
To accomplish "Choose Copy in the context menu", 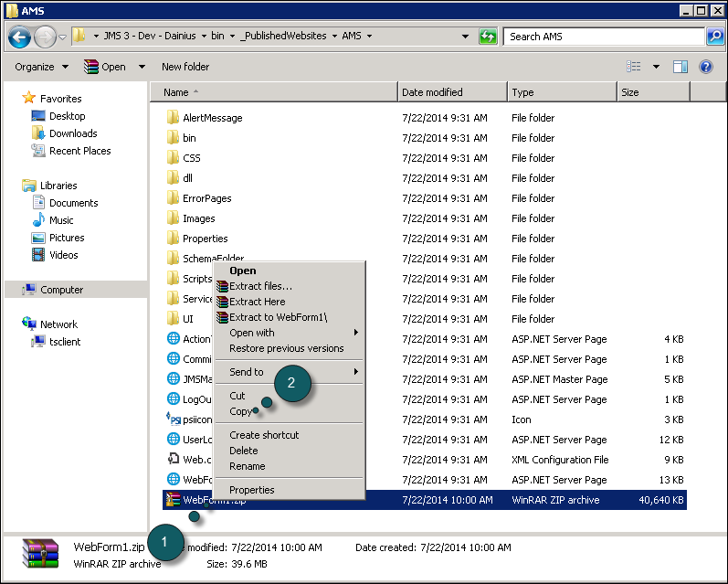I will (240, 411).
